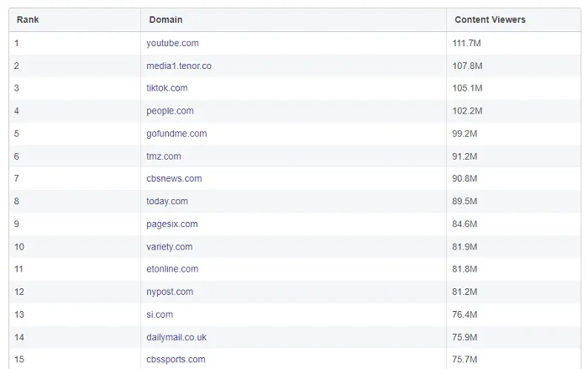588x369 pixels.
Task: Open the tiktok.com domain link
Action: coord(167,88)
